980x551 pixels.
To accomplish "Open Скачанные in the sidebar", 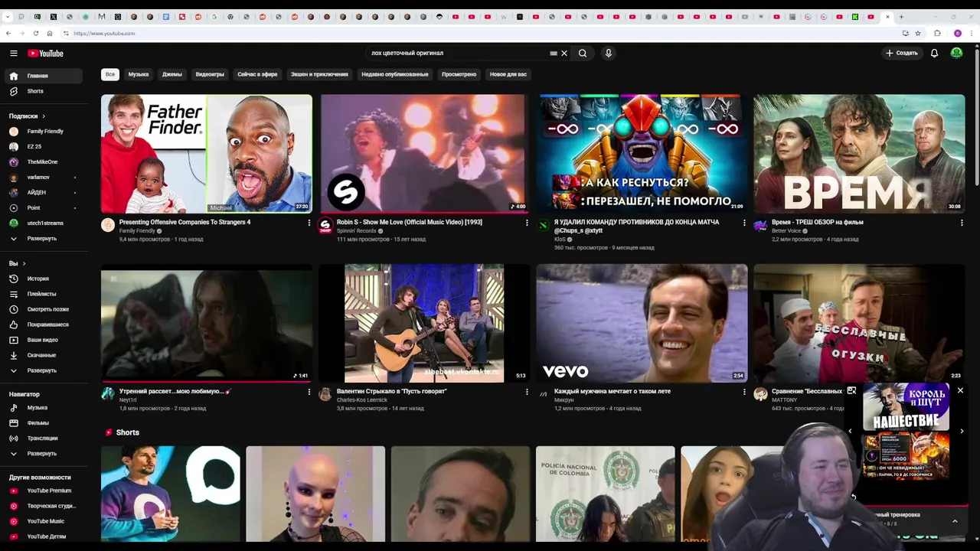I will click(44, 355).
